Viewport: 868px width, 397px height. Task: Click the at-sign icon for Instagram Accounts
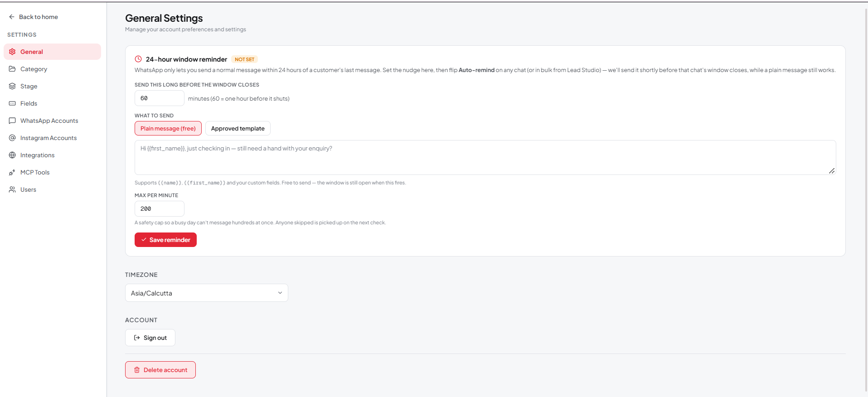tap(12, 138)
